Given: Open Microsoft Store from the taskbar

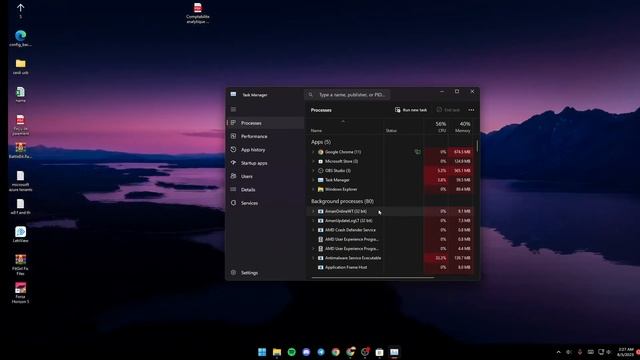Looking at the screenshot, I should click(x=380, y=352).
